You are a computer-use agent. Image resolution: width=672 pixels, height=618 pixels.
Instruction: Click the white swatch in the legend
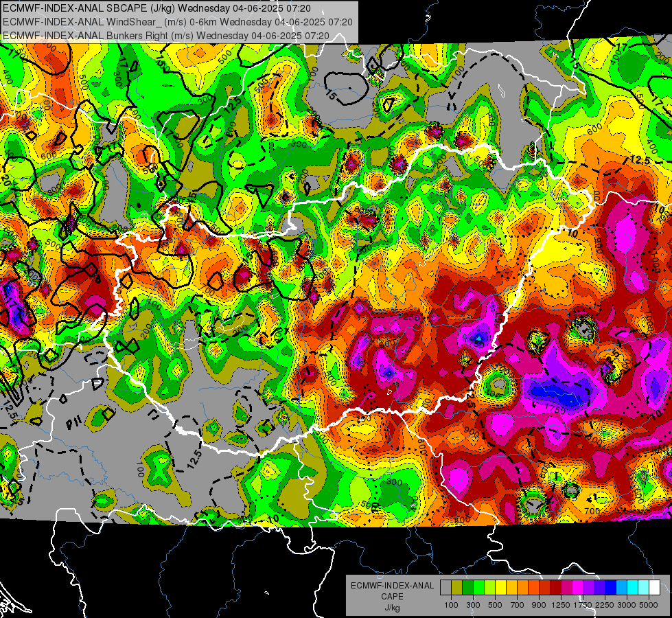[655, 587]
